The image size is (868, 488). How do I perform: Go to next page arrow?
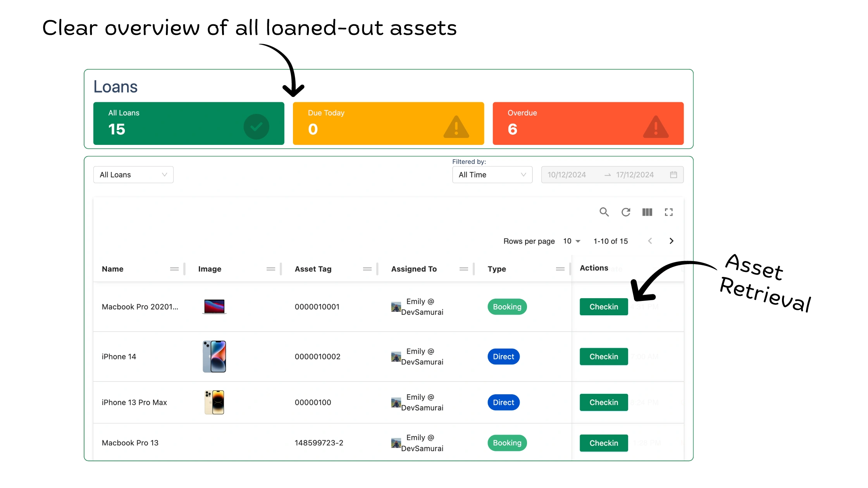672,241
